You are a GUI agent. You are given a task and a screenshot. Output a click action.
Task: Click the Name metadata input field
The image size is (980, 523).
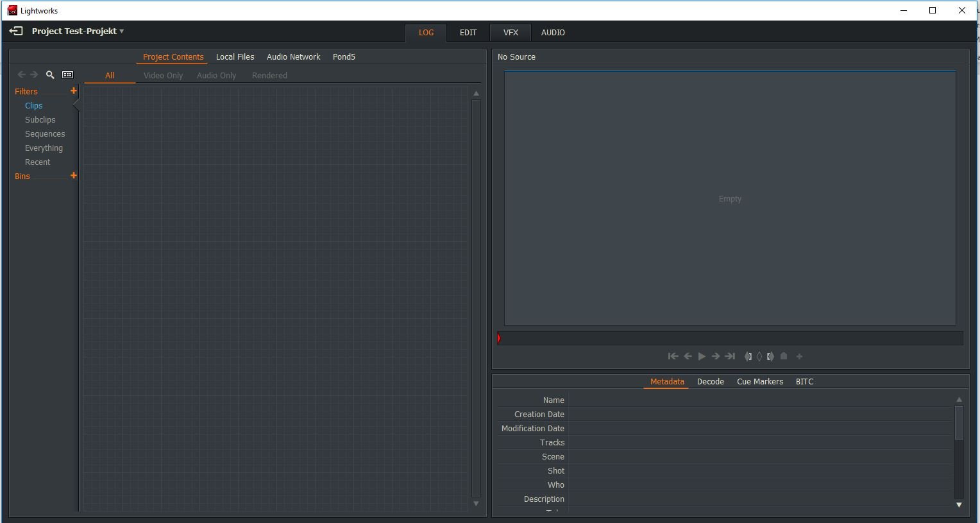click(760, 400)
